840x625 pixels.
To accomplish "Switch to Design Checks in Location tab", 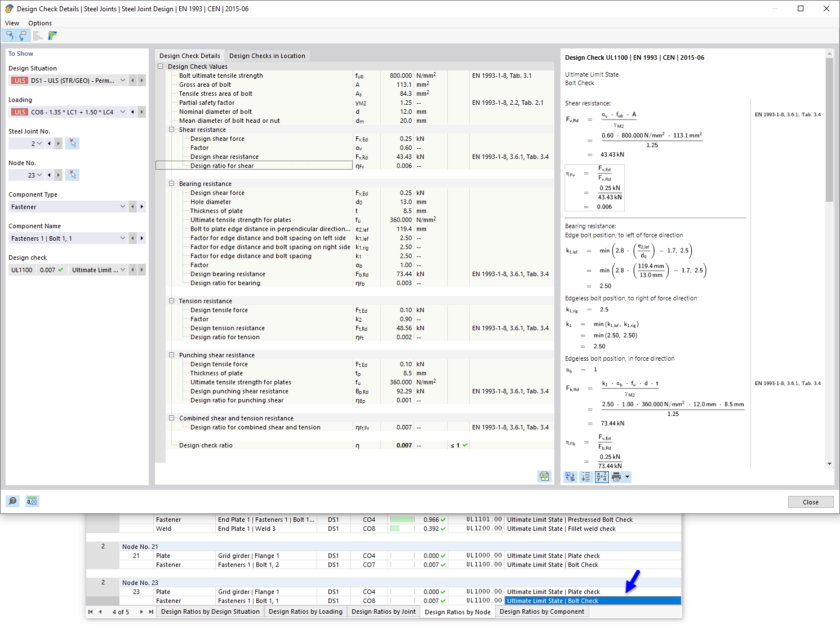I will click(267, 56).
